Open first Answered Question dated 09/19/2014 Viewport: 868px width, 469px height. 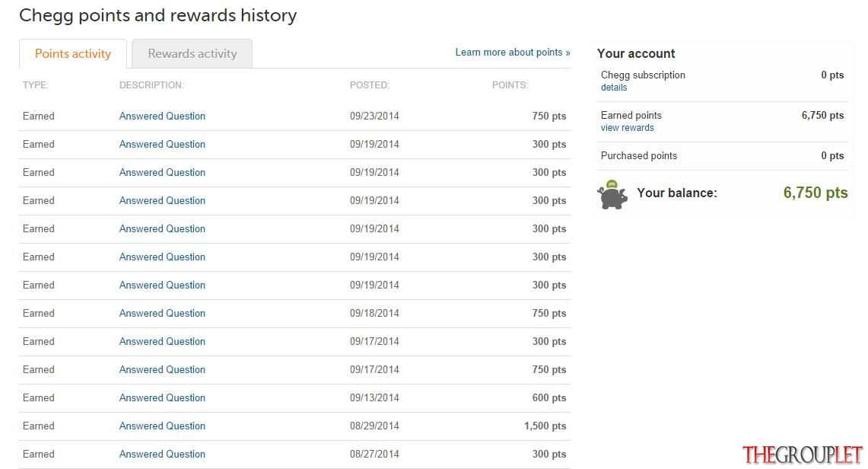tap(162, 145)
